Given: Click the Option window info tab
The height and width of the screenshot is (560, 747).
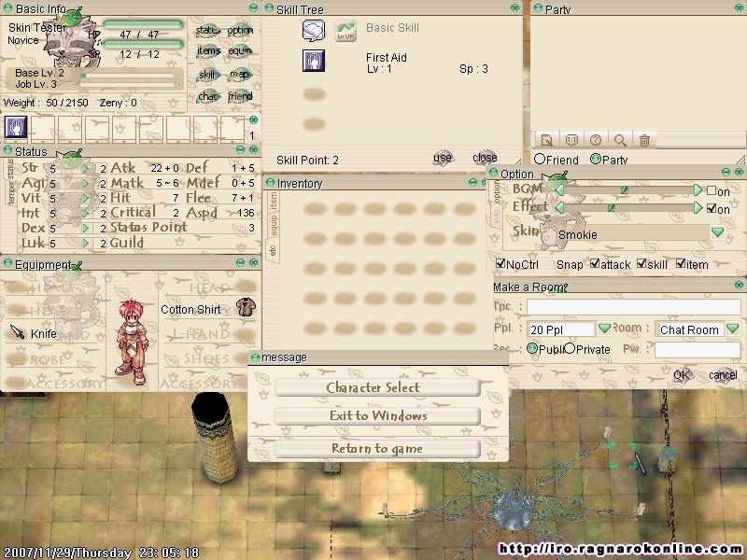Looking at the screenshot, I should pyautogui.click(x=497, y=216).
